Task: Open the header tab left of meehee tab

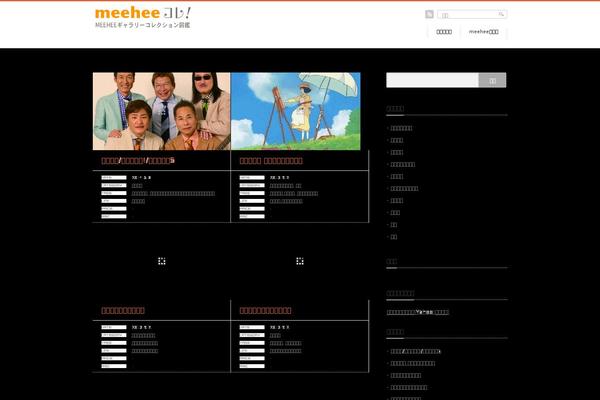Action: 444,32
